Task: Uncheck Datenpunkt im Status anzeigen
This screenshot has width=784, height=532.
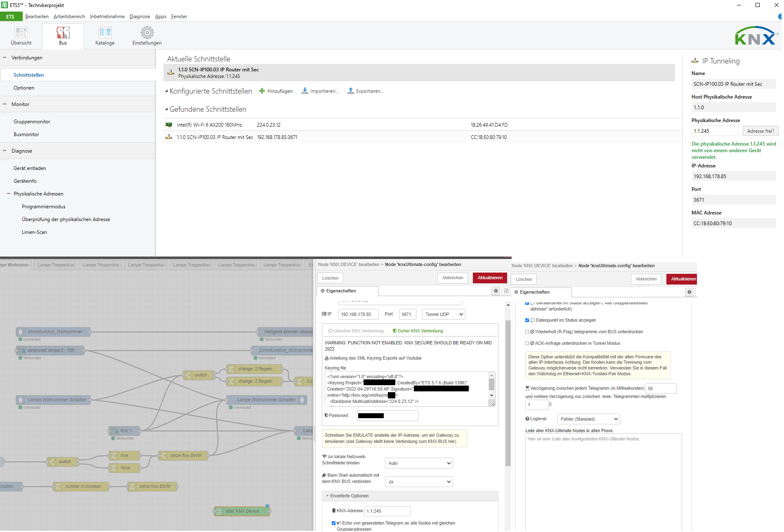Action: tap(527, 320)
